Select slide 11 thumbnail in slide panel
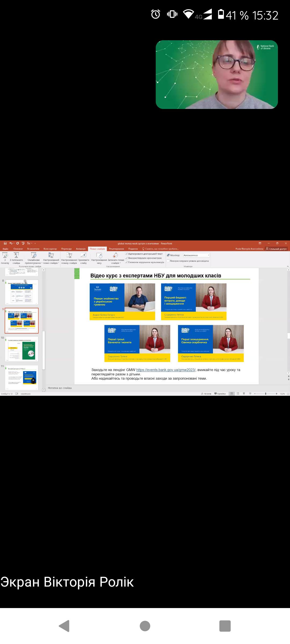Viewport: 290px width, 644px height. click(x=22, y=378)
